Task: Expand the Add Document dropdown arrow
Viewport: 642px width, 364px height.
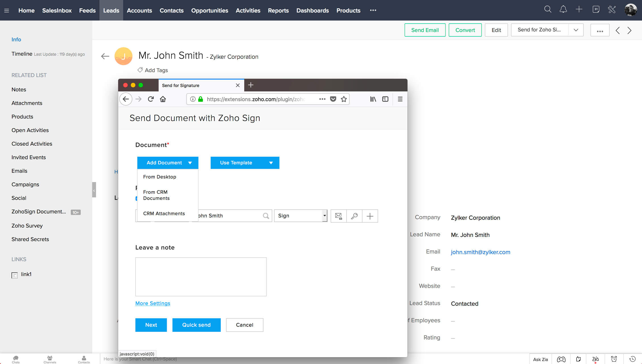Action: click(x=190, y=163)
